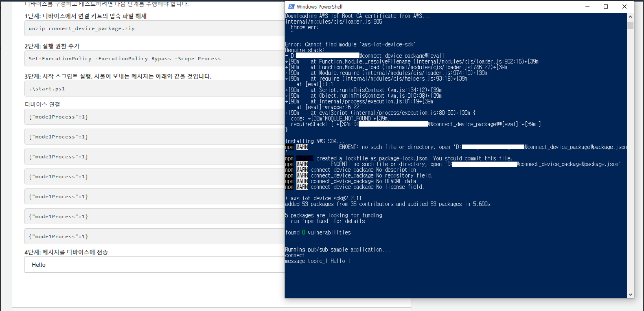Click the Hello message input field
Viewport: 644px width, 311px height.
click(155, 265)
